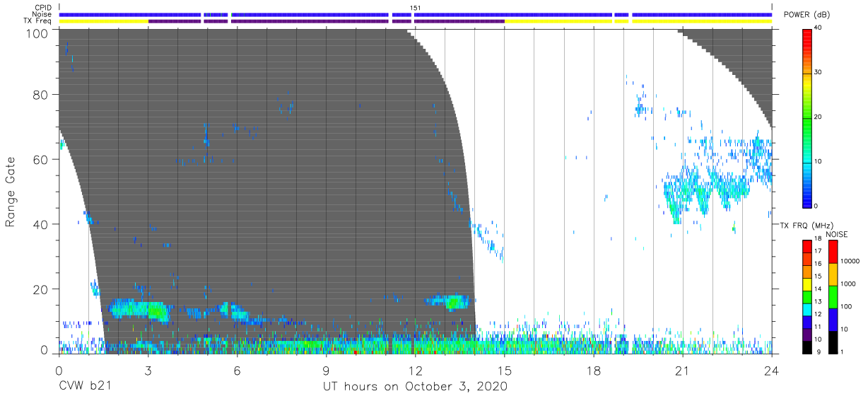The height and width of the screenshot is (401, 868).
Task: Click the x-axis tick label '24'
Action: [772, 370]
